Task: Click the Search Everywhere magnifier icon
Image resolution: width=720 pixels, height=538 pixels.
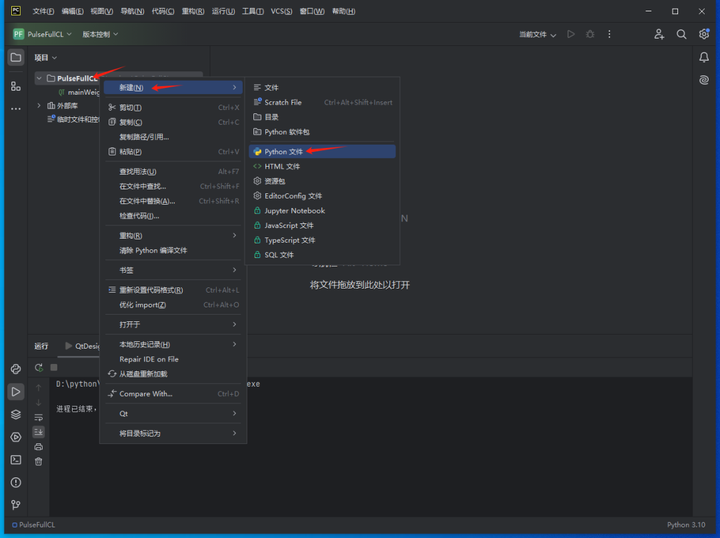Action: click(x=681, y=34)
